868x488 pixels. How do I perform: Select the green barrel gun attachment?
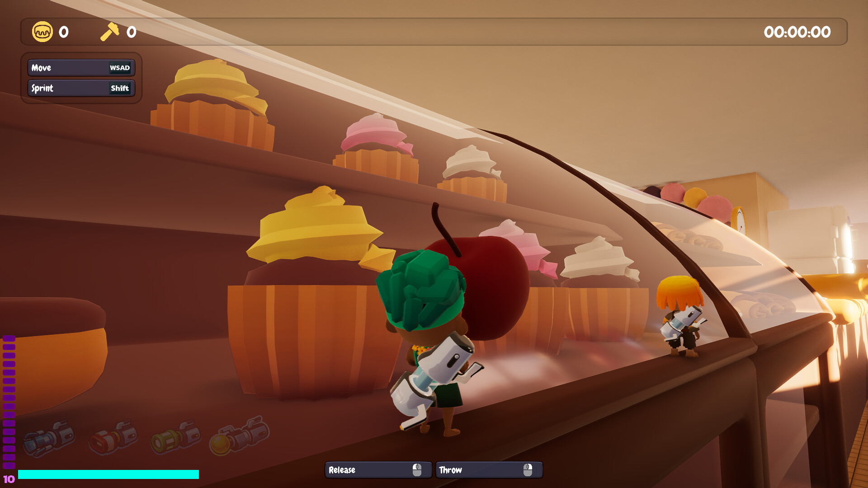pyautogui.click(x=175, y=437)
